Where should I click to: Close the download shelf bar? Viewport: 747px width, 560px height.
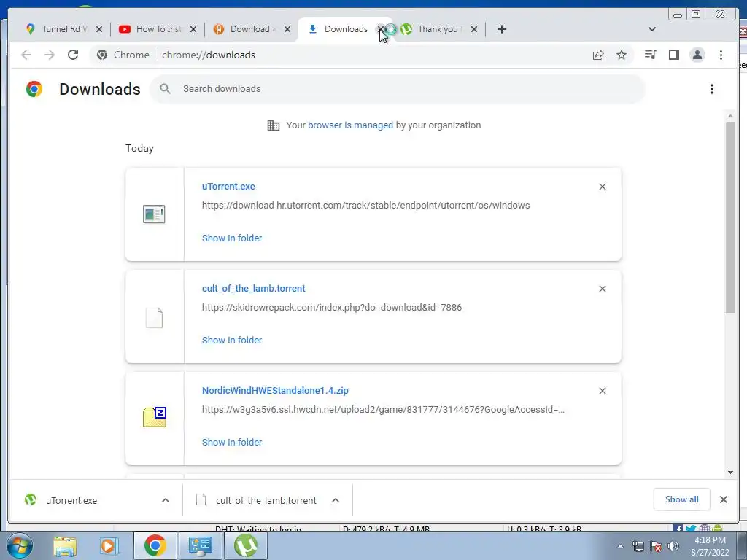click(x=723, y=499)
